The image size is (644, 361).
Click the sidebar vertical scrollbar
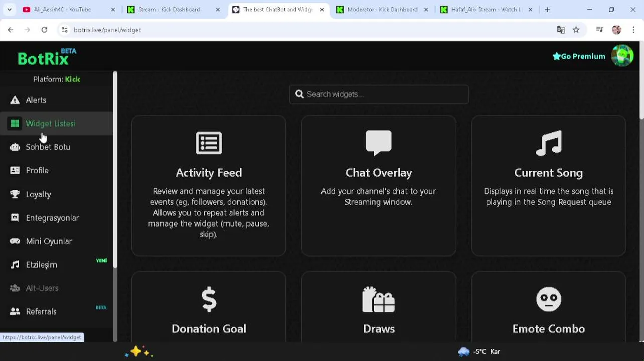[x=115, y=169]
